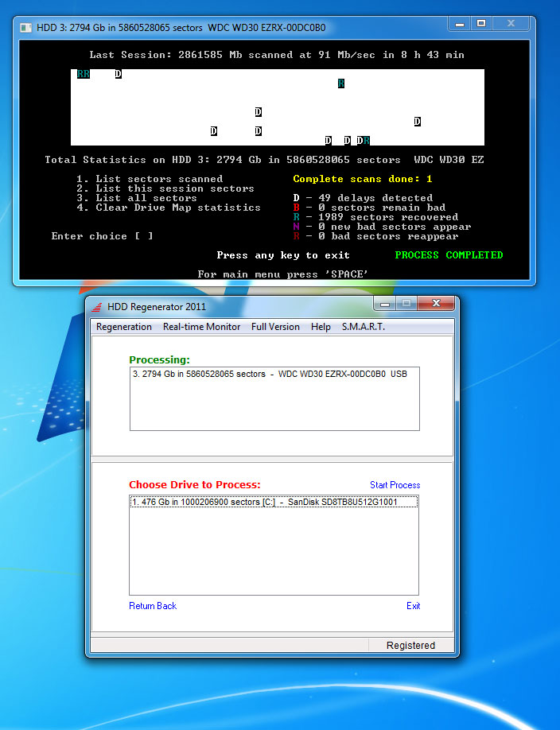
Task: Click the 'Last Session' summary line
Action: pos(277,55)
